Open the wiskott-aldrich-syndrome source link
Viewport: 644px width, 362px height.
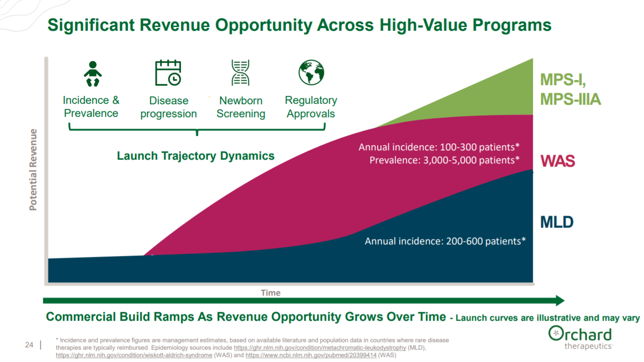tap(134, 355)
